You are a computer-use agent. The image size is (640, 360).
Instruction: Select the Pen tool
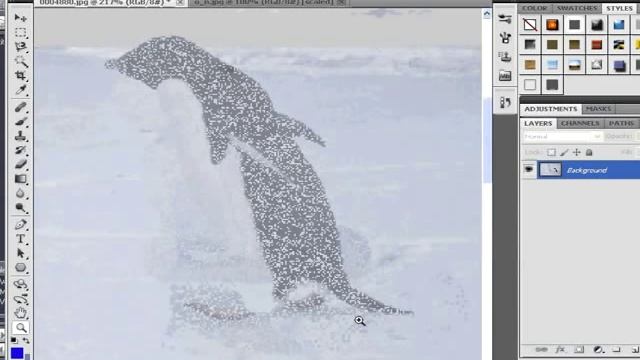coord(20,224)
